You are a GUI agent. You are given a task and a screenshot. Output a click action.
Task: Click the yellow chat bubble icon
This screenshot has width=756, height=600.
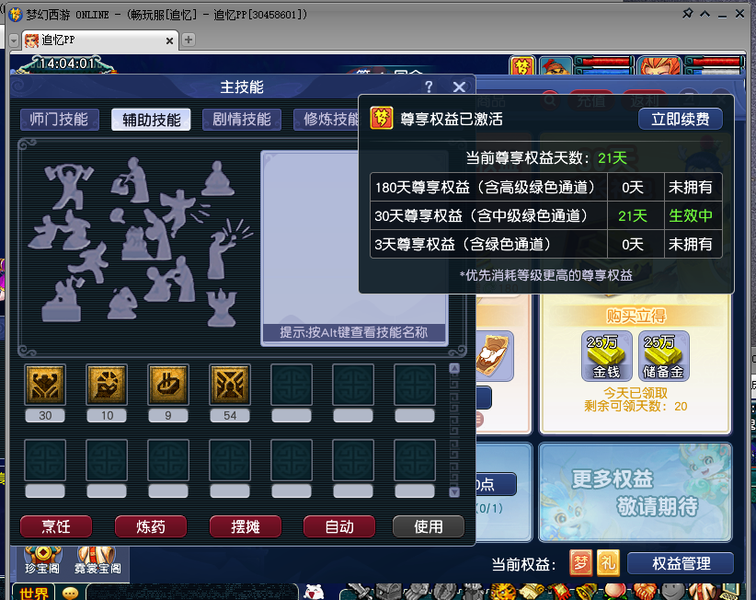[70, 593]
